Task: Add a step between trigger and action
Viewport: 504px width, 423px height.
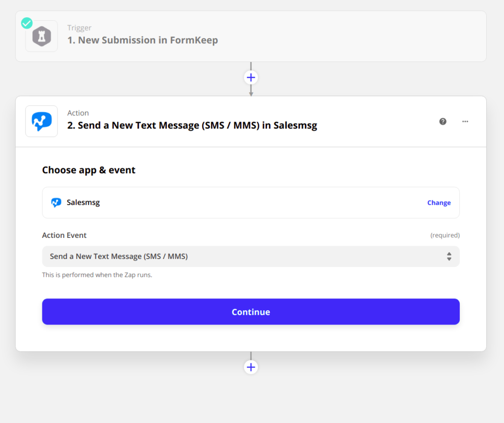Action: (x=251, y=78)
